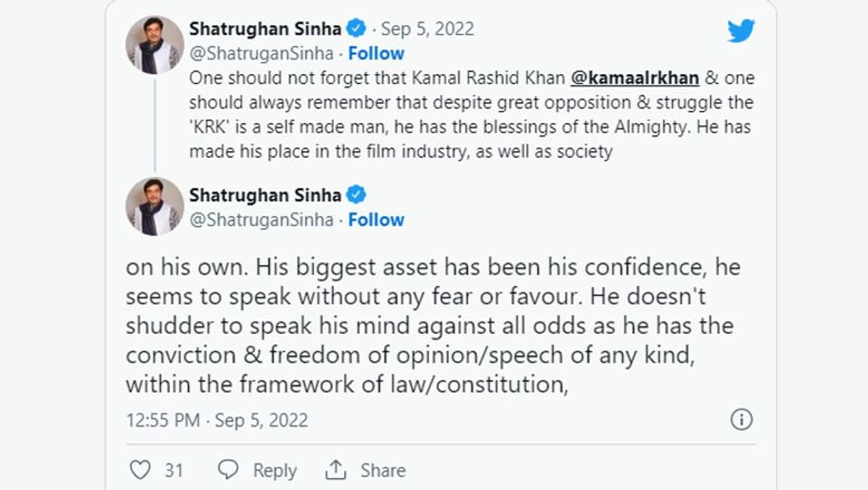Follow Shatrughan Sinha from the second tweet

[x=376, y=220]
